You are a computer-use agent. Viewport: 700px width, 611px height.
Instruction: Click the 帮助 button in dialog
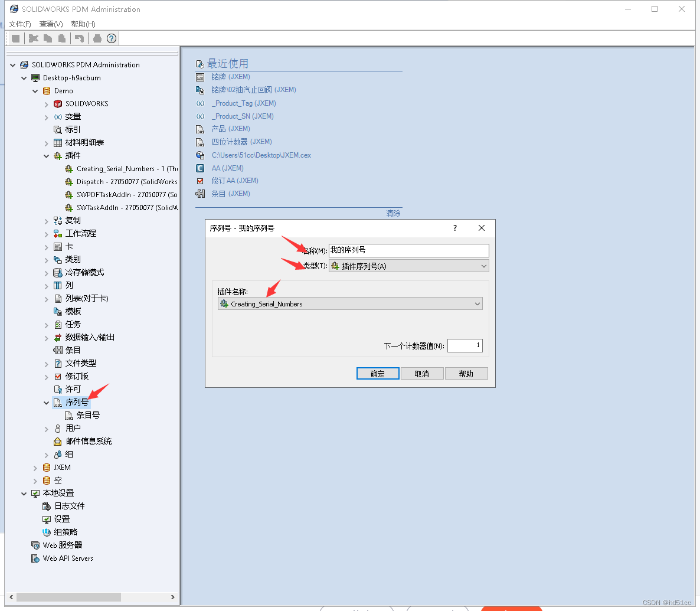click(466, 373)
